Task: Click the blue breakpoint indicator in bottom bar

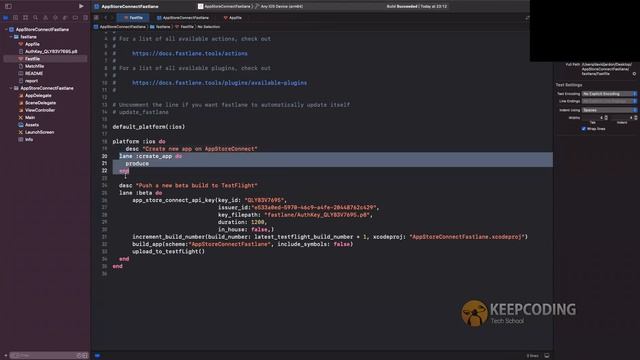Action: (98, 356)
